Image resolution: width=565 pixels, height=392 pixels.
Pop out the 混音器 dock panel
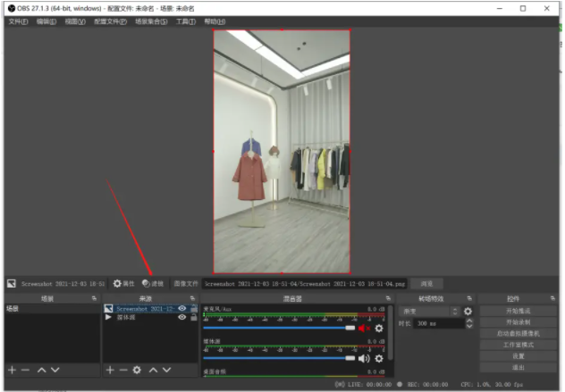pos(388,298)
